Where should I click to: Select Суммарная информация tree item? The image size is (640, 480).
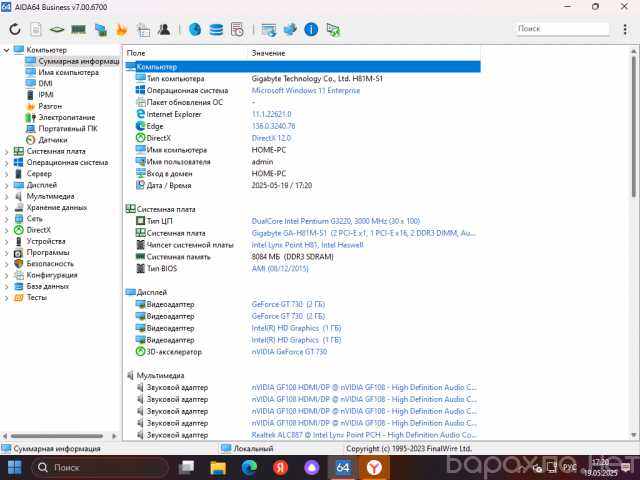point(78,61)
